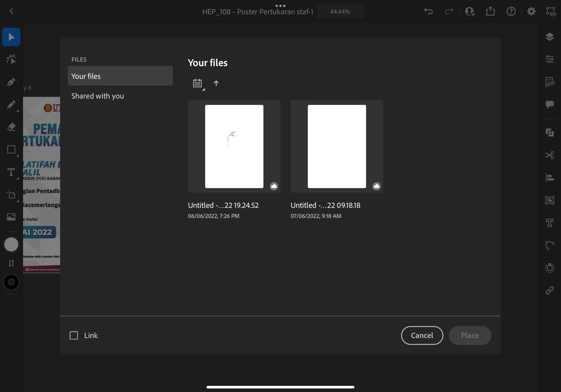Open the Layers panel icon
The width and height of the screenshot is (561, 392).
[x=549, y=37]
